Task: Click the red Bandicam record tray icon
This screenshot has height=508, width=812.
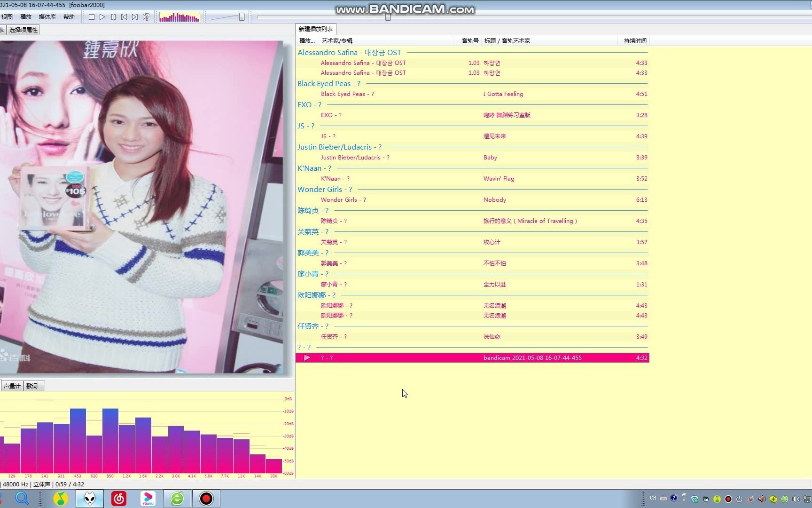Action: (x=728, y=499)
